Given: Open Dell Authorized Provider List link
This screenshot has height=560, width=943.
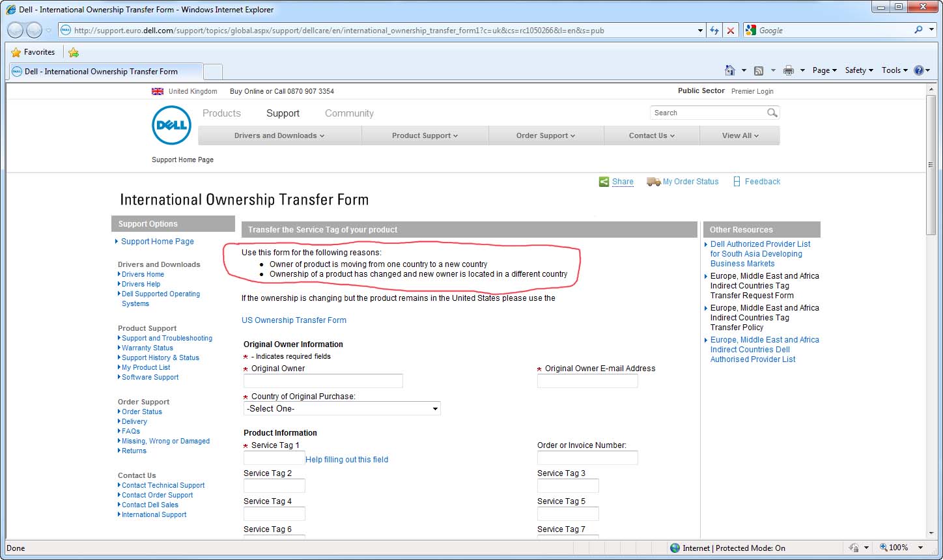Looking at the screenshot, I should [760, 254].
